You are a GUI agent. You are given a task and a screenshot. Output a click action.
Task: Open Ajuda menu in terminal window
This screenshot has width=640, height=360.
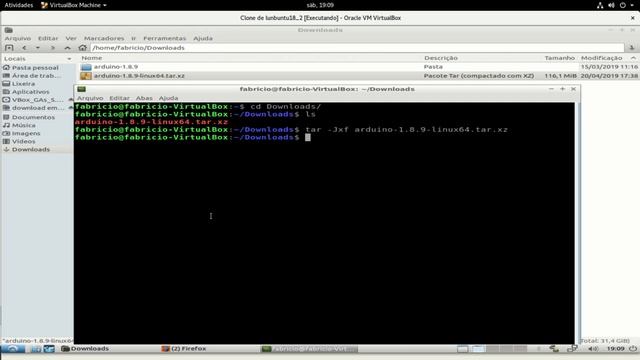tap(168, 98)
